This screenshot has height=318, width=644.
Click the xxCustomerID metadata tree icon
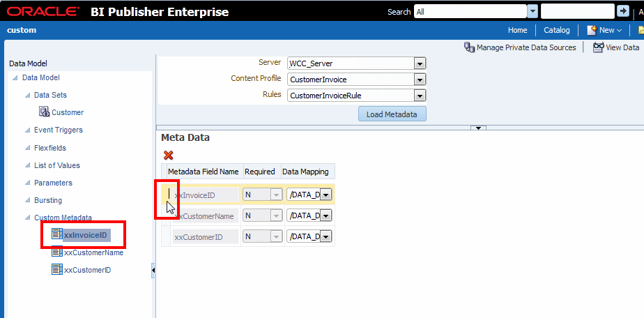pos(56,269)
